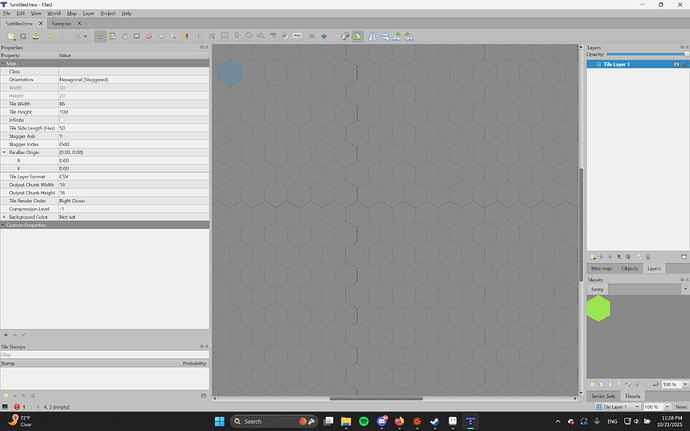690x431 pixels.
Task: Open the console icon in status bar
Action: (5, 407)
